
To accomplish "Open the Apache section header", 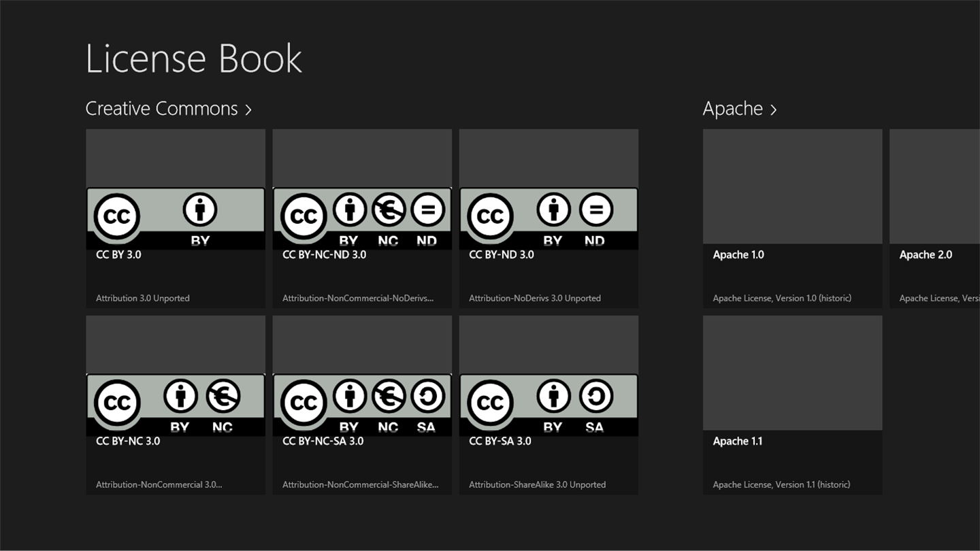I will pos(740,109).
